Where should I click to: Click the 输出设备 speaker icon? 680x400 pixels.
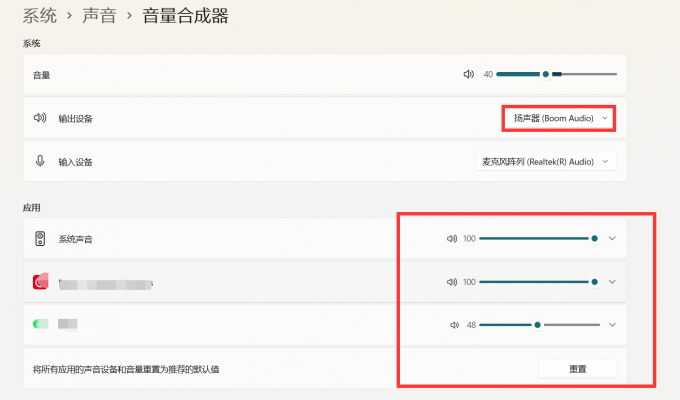[40, 118]
